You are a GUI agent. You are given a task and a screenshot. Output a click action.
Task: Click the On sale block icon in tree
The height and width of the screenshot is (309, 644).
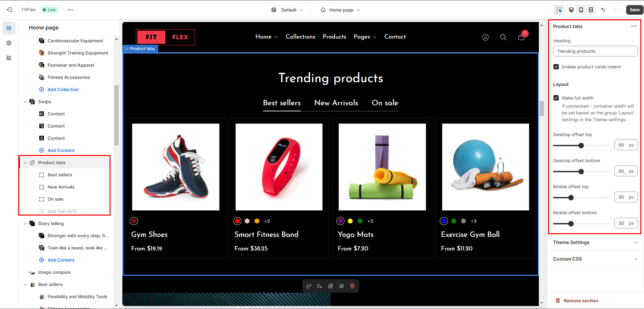tap(42, 199)
